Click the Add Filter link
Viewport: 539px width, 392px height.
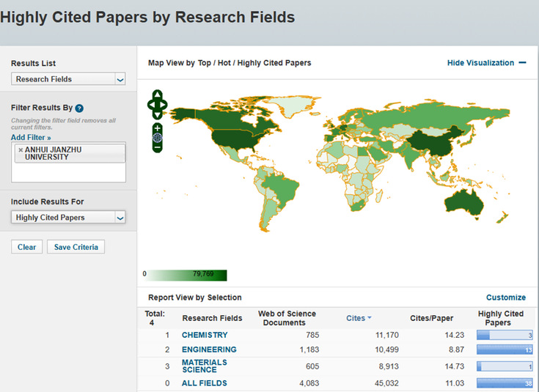(31, 137)
